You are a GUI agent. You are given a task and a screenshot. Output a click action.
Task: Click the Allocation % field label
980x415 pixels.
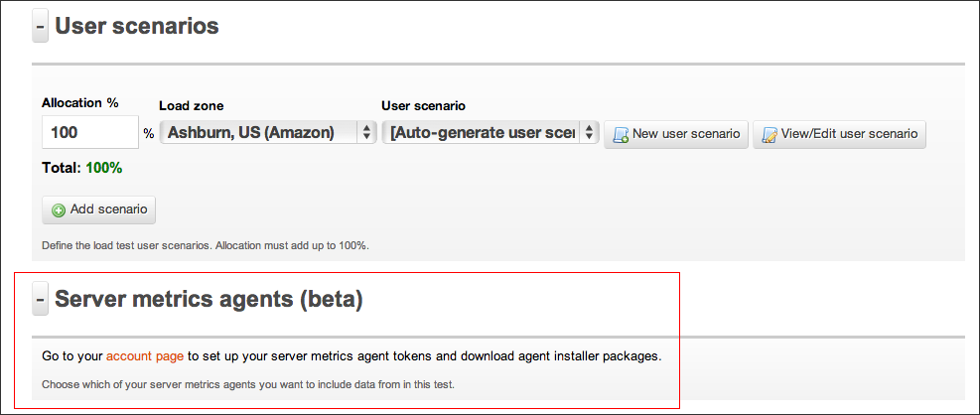(80, 102)
